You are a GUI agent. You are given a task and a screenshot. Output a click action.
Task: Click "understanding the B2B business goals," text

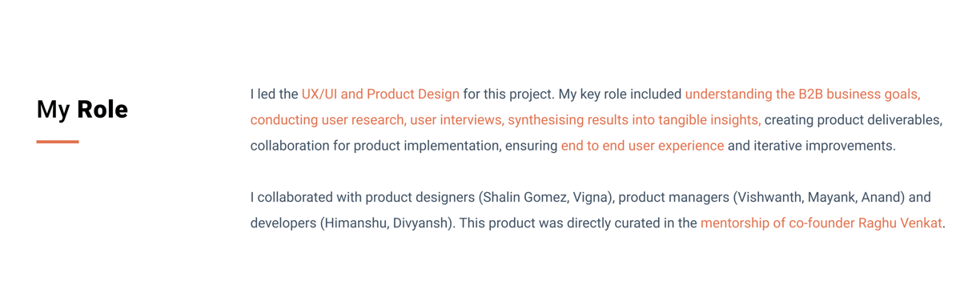point(802,94)
